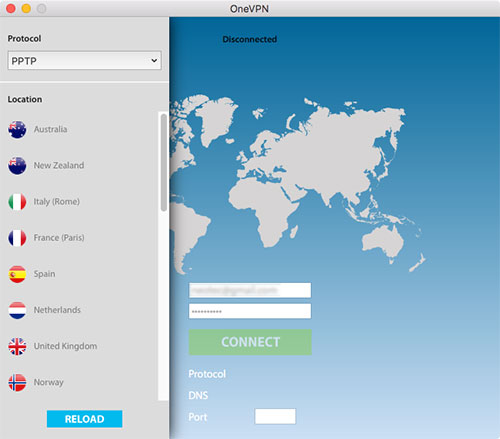The image size is (500, 439).
Task: Click the New Zealand flag icon
Action: tap(17, 166)
